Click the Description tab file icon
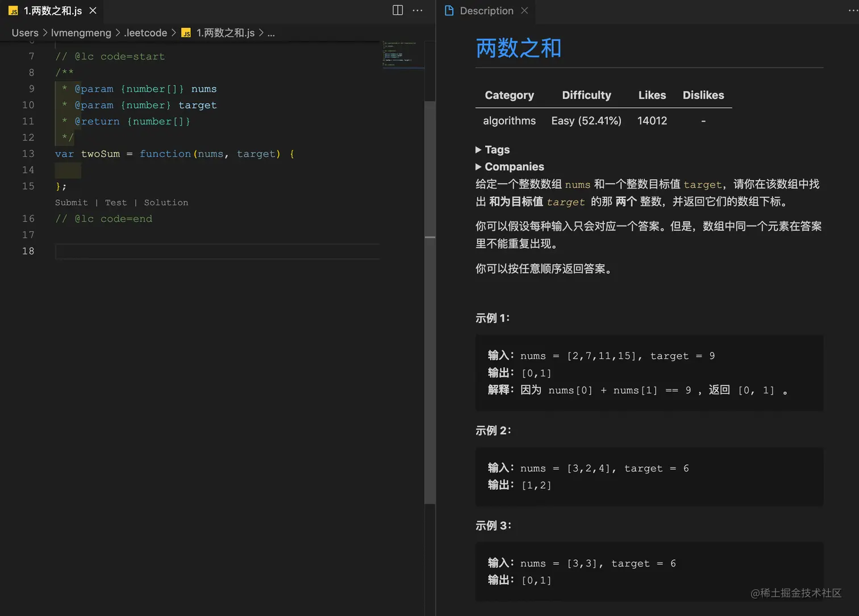Screen dimensions: 859x616 (449, 10)
